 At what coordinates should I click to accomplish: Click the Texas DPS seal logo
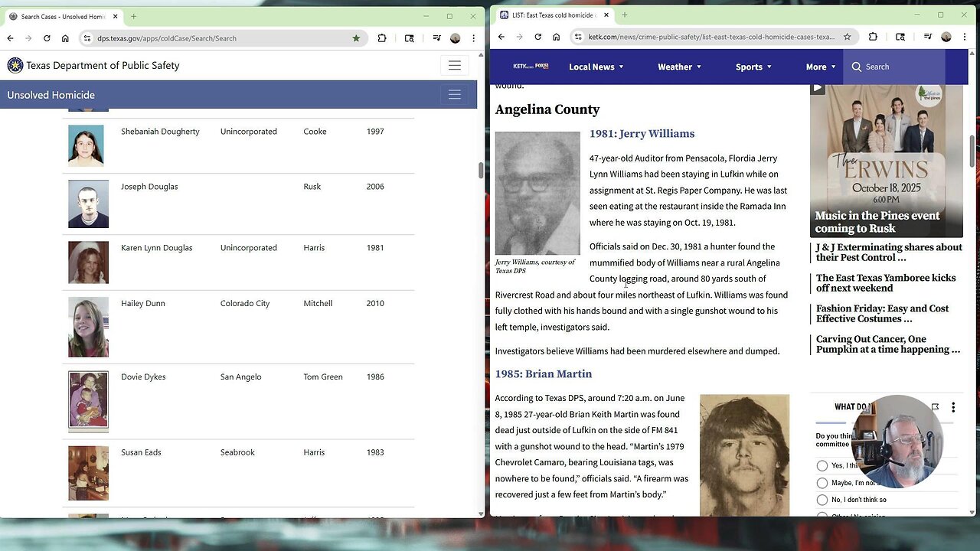pos(15,66)
